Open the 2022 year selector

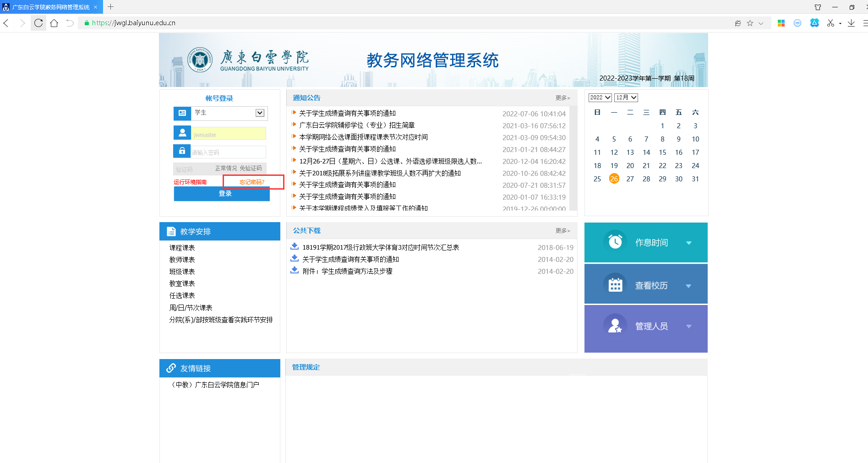click(600, 98)
